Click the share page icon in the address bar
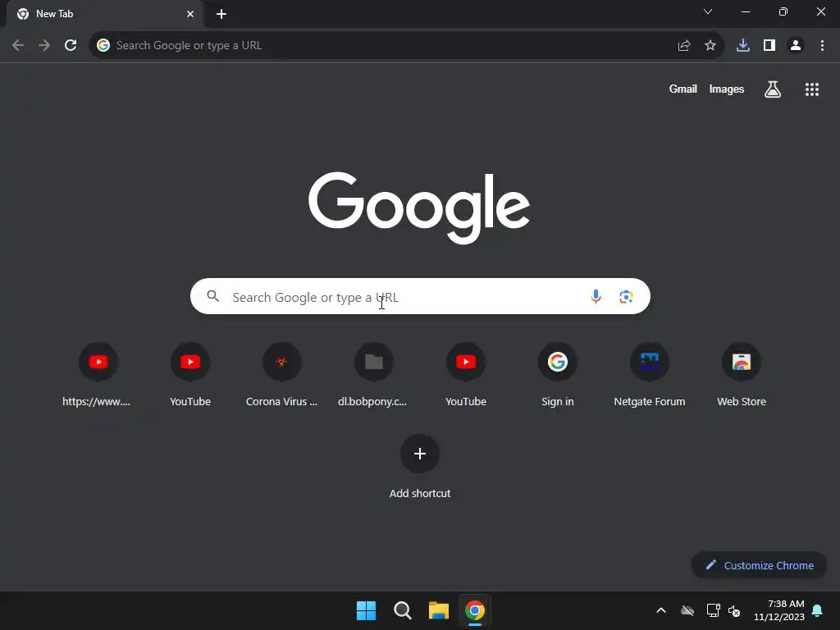 (684, 46)
